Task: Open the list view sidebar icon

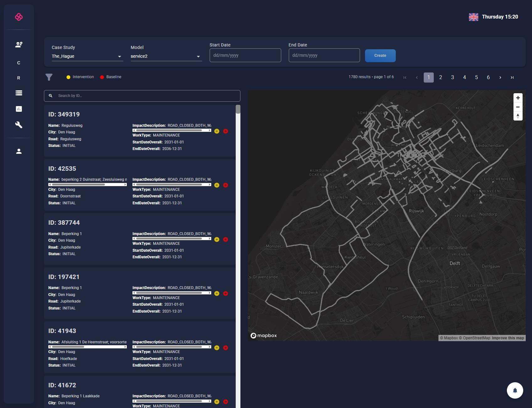Action: [19, 93]
